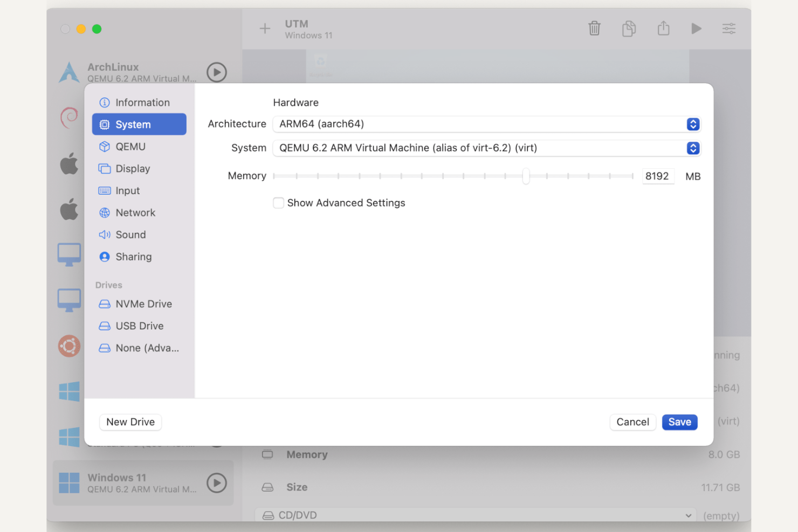
Task: Click the ArchLinux logo icon
Action: pyautogui.click(x=69, y=72)
